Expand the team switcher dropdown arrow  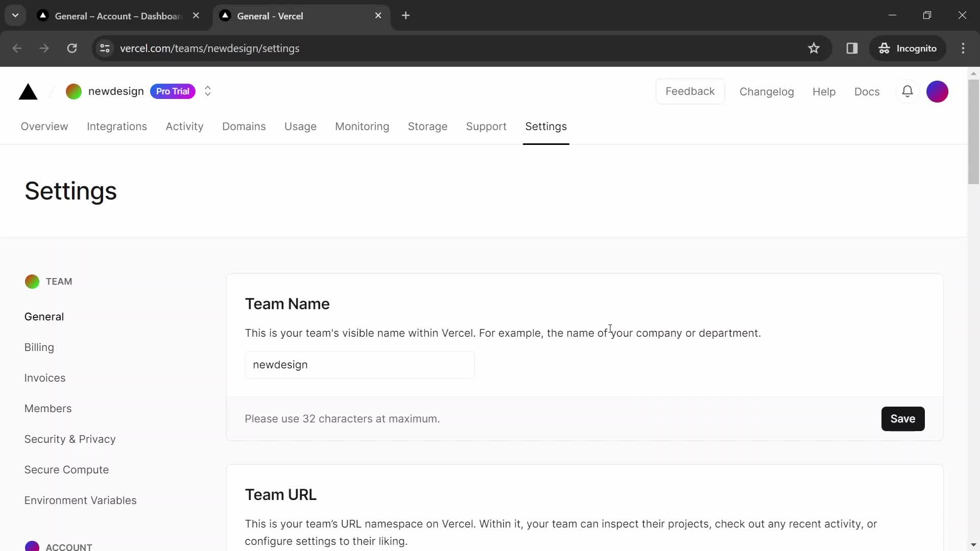(x=207, y=91)
